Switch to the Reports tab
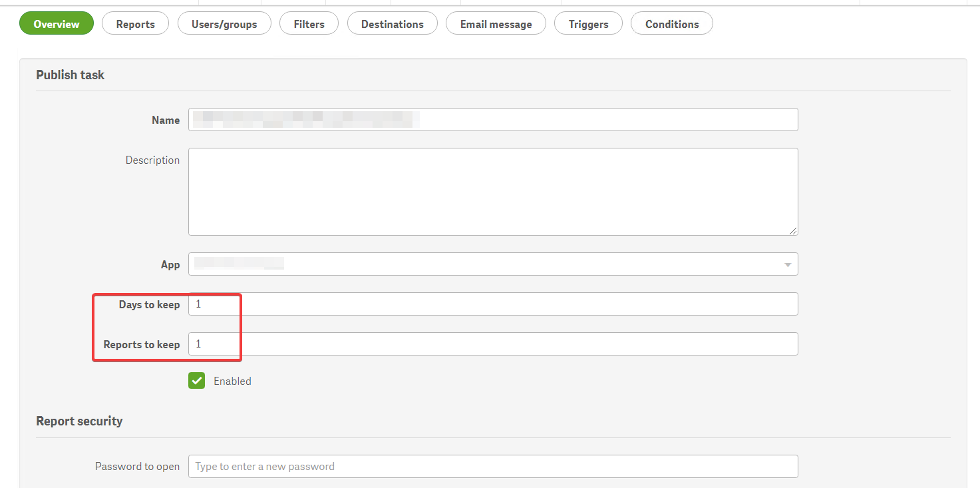980x488 pixels. 135,23
